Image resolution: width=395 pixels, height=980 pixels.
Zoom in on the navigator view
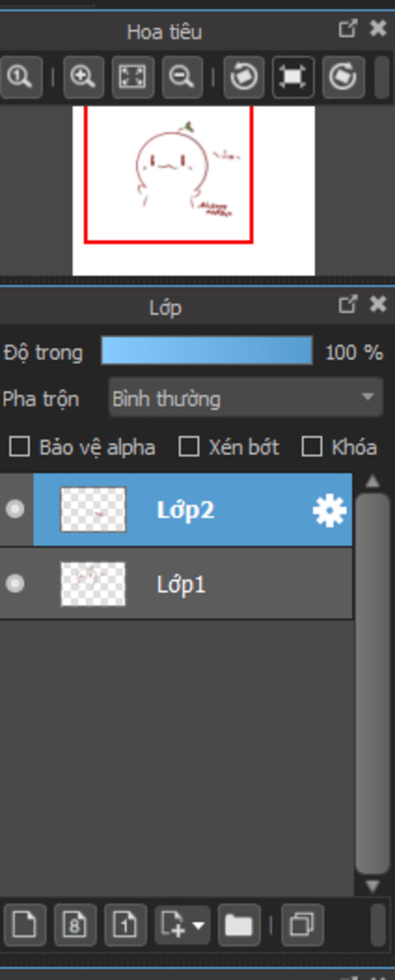(x=83, y=77)
